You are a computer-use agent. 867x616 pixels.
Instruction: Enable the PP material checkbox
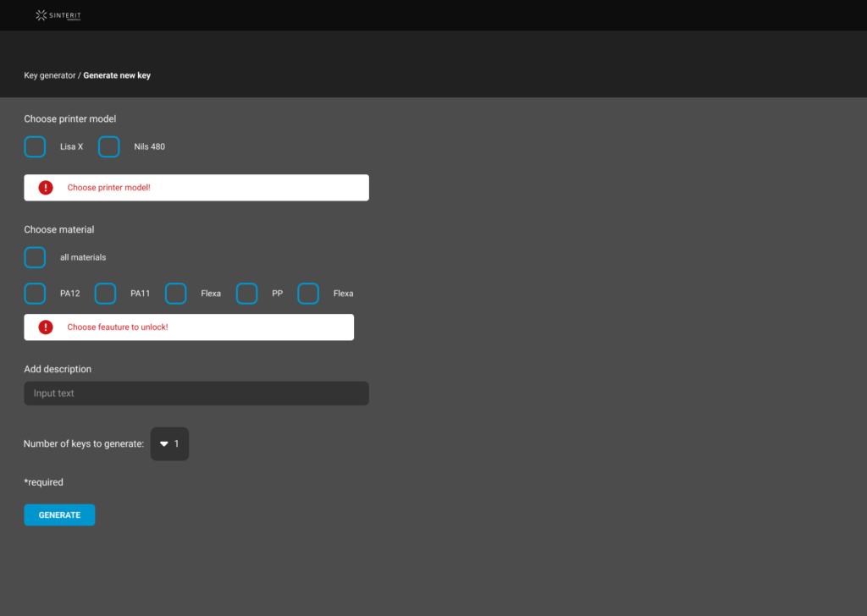coord(246,294)
